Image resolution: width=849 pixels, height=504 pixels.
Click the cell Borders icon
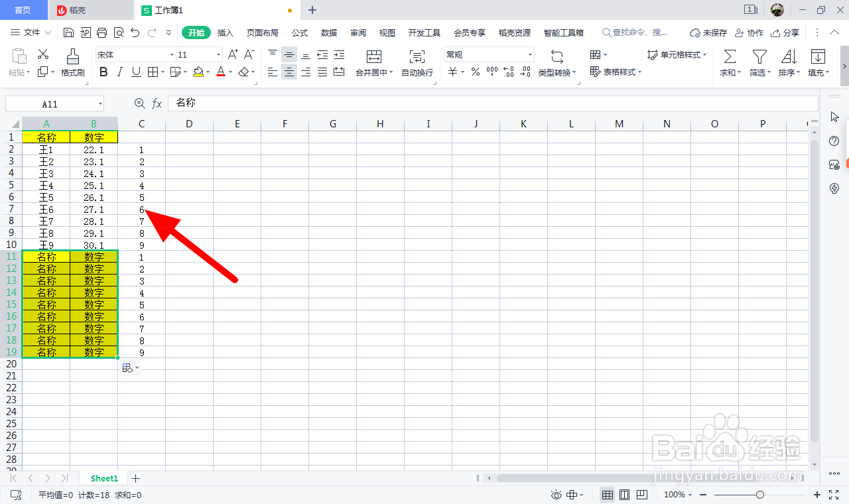point(153,72)
